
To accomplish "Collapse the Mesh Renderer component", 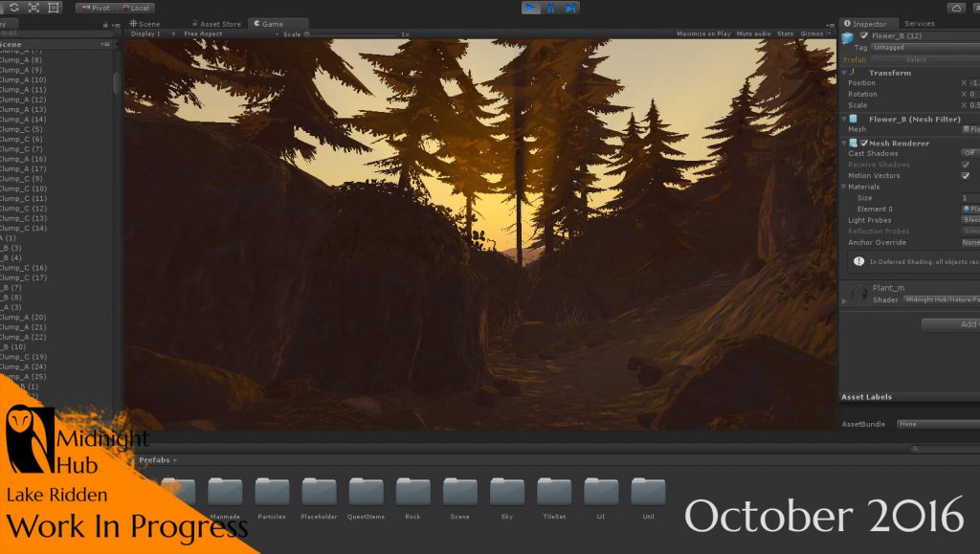I will 844,144.
